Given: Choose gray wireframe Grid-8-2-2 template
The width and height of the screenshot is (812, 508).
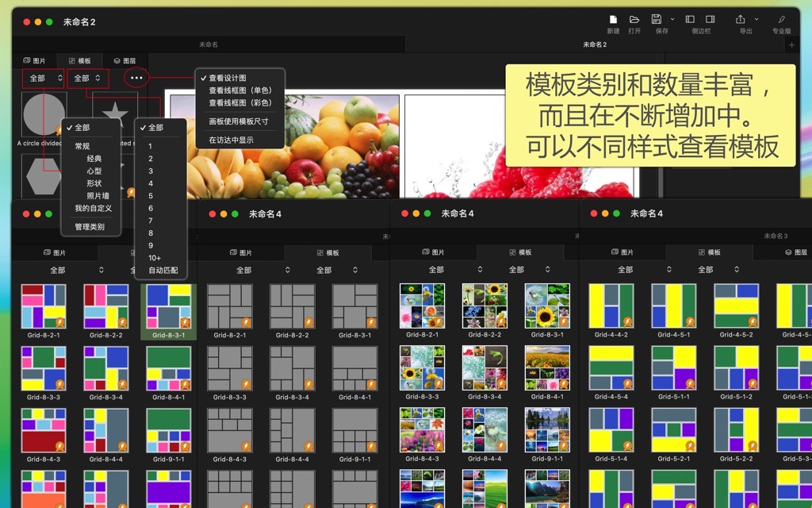Looking at the screenshot, I should tap(292, 306).
